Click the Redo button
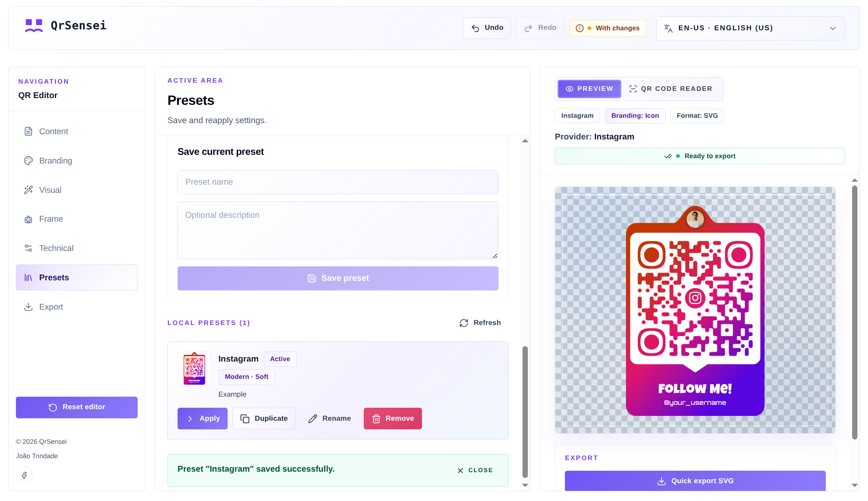Viewport: 868px width, 501px height. pyautogui.click(x=540, y=28)
